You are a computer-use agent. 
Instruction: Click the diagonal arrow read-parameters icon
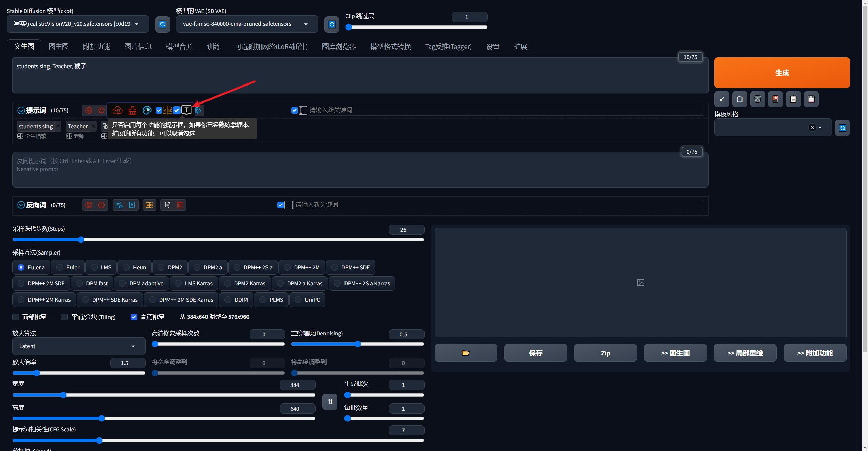click(722, 99)
